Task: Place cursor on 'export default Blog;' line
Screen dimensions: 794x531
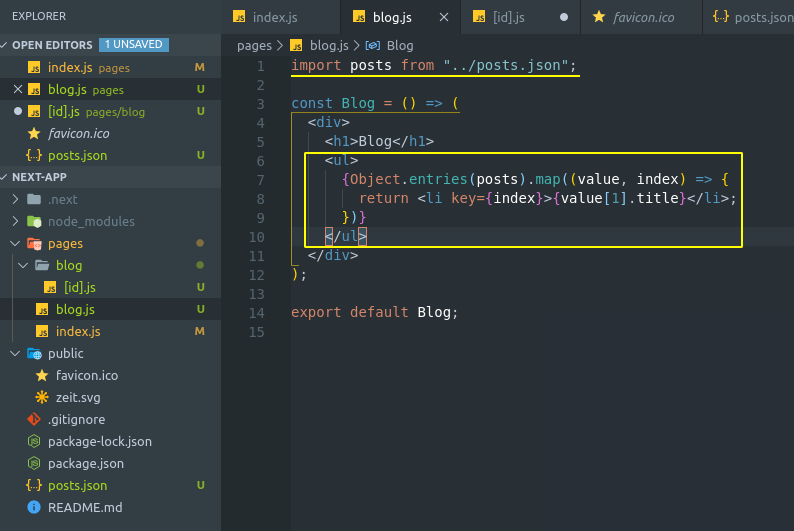Action: tap(374, 312)
